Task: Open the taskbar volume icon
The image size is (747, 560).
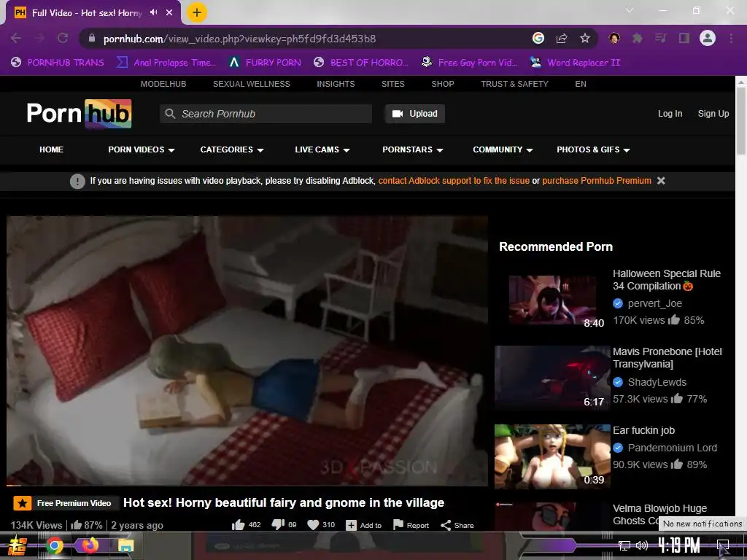Action: pos(642,545)
